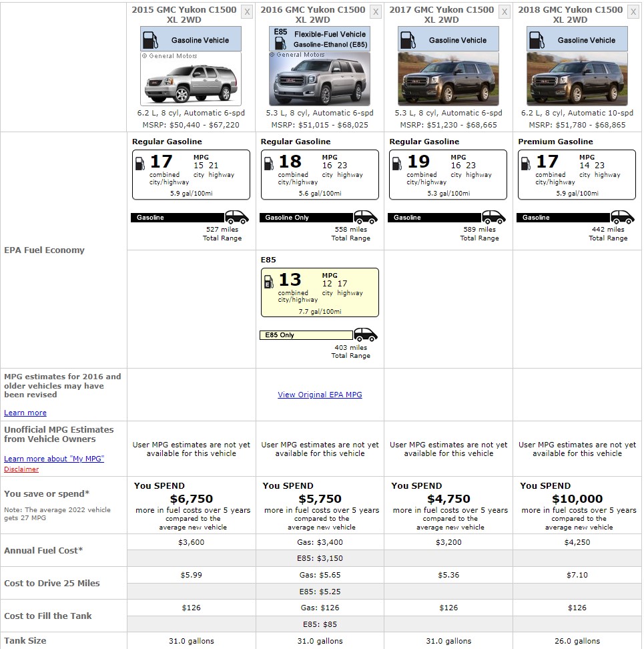Viewport: 644px width, 649px height.
Task: Click car icon above 403 miles range
Action: [x=366, y=335]
